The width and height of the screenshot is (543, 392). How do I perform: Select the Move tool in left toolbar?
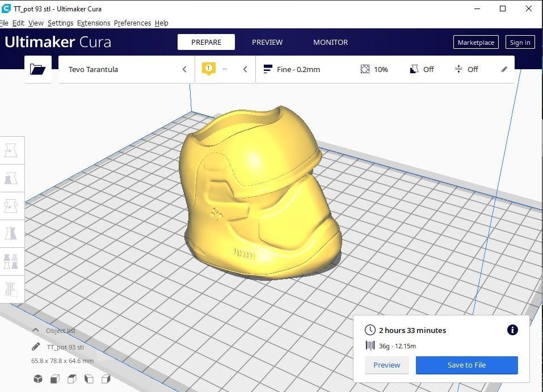[11, 151]
